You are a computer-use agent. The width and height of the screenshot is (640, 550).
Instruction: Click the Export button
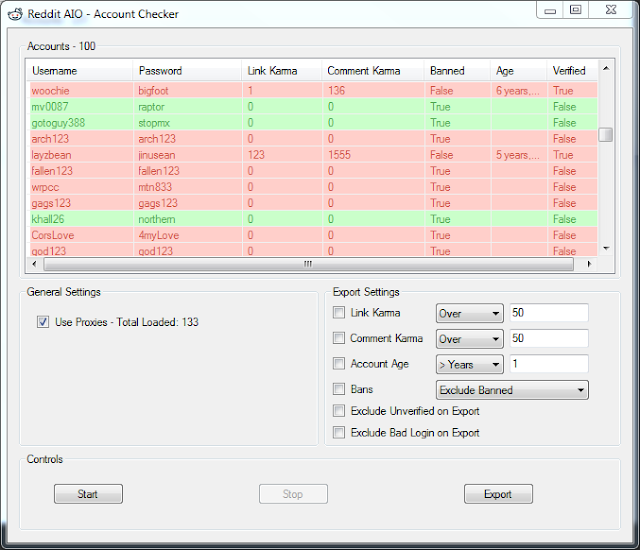point(498,494)
